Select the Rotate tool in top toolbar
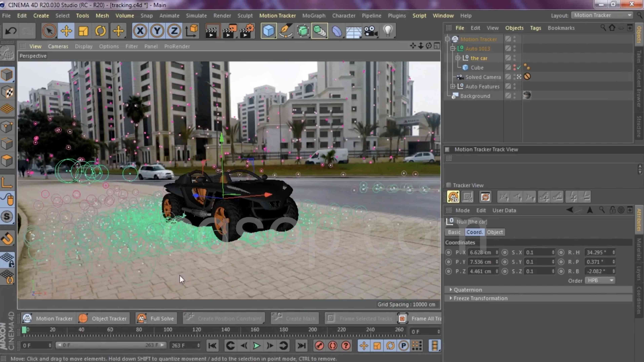The width and height of the screenshot is (644, 362). 101,31
